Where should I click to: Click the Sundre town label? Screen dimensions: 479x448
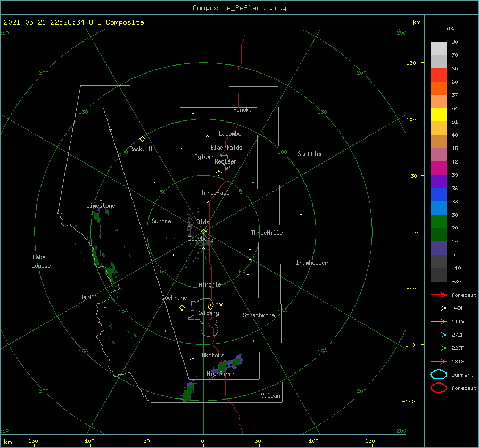pos(161,221)
